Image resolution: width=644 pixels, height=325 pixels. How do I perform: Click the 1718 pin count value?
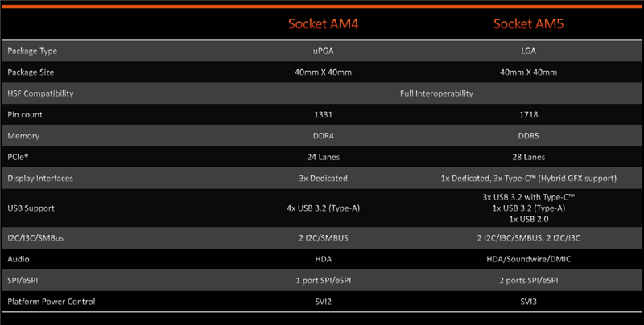tap(528, 114)
